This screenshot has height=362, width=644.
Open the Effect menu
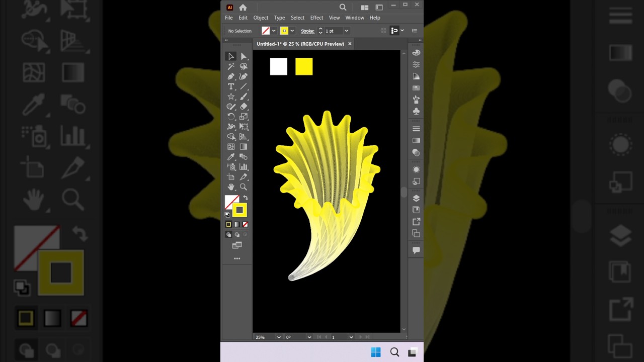[316, 18]
